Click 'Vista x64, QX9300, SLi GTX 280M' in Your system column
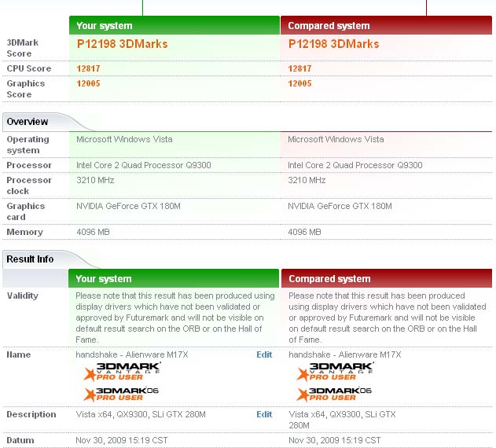496x448 pixels. coord(141,414)
